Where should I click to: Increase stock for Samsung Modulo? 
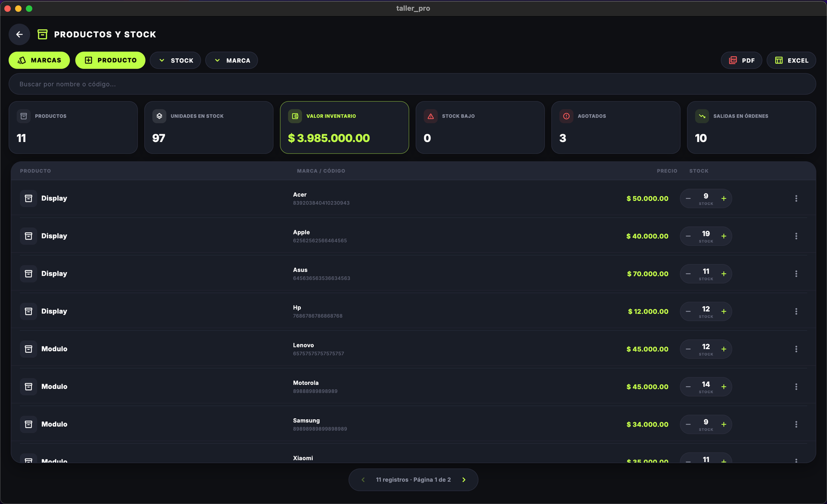pyautogui.click(x=724, y=425)
